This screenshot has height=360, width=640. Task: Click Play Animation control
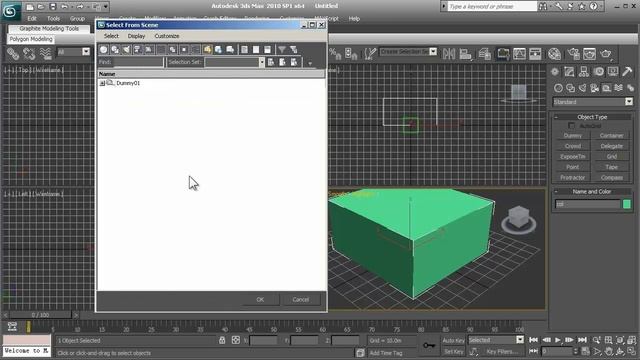558,340
